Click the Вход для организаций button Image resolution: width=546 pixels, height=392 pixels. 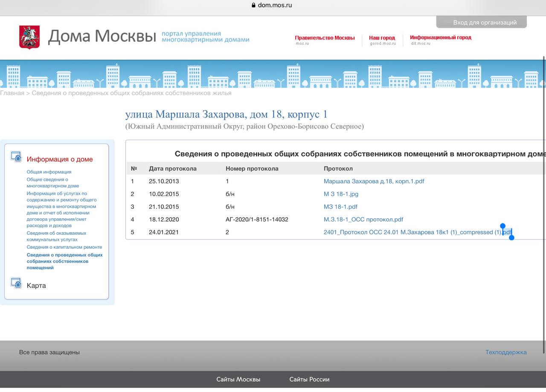click(x=482, y=22)
